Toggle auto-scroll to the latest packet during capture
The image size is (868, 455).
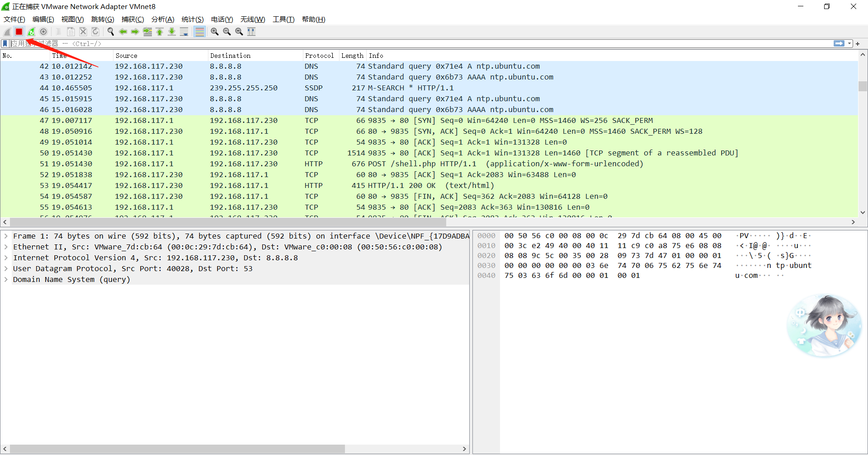[184, 32]
